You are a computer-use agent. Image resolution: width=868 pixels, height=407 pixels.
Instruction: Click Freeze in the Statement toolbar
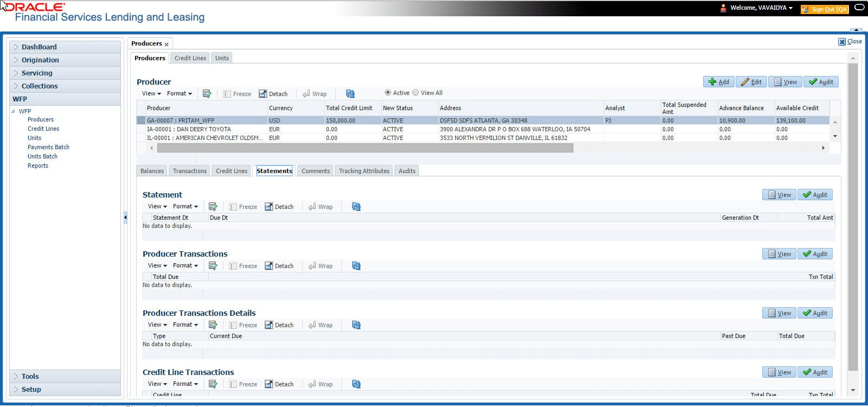(x=243, y=207)
